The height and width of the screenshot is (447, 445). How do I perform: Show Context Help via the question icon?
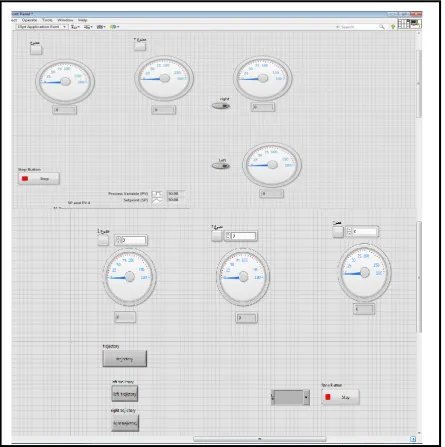point(393,26)
